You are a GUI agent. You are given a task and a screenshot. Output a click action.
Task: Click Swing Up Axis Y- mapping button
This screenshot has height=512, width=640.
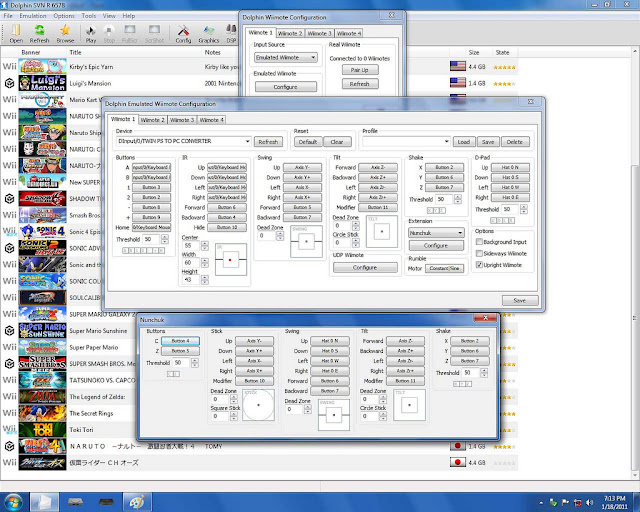(302, 167)
